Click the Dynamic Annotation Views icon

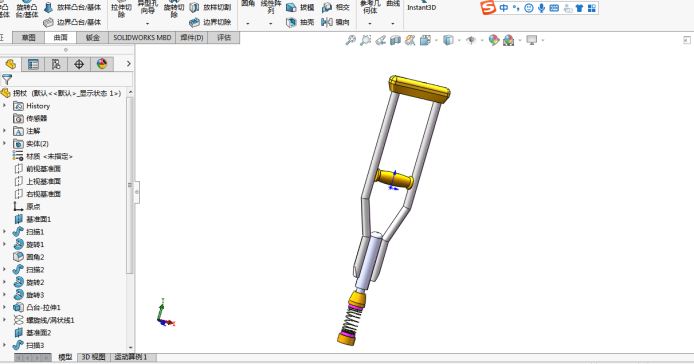tap(410, 40)
